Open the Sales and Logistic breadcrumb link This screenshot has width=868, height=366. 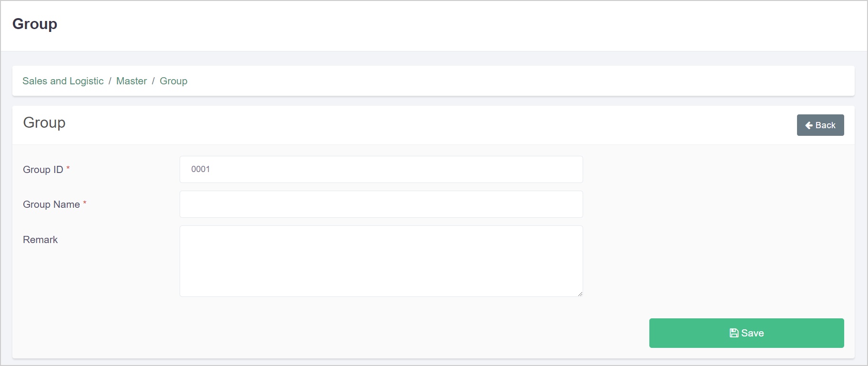click(62, 81)
